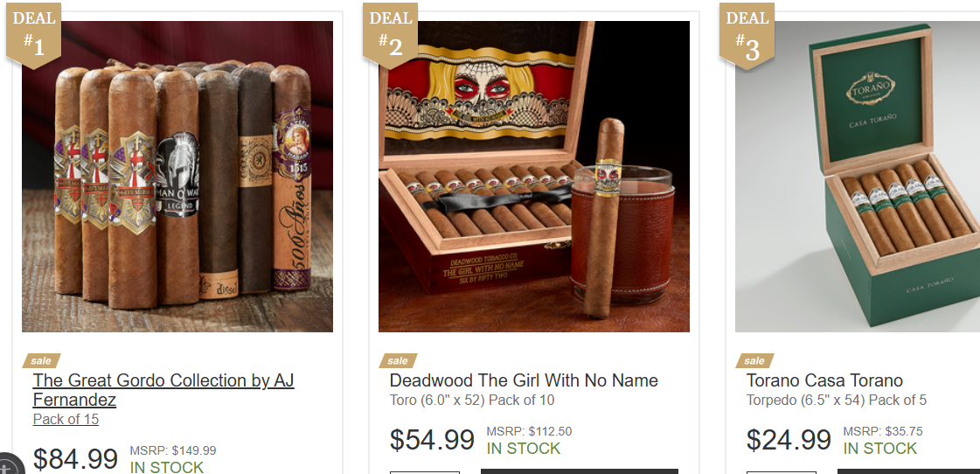Select the sale tag above Deadwood title
This screenshot has height=474, width=980.
click(x=398, y=361)
